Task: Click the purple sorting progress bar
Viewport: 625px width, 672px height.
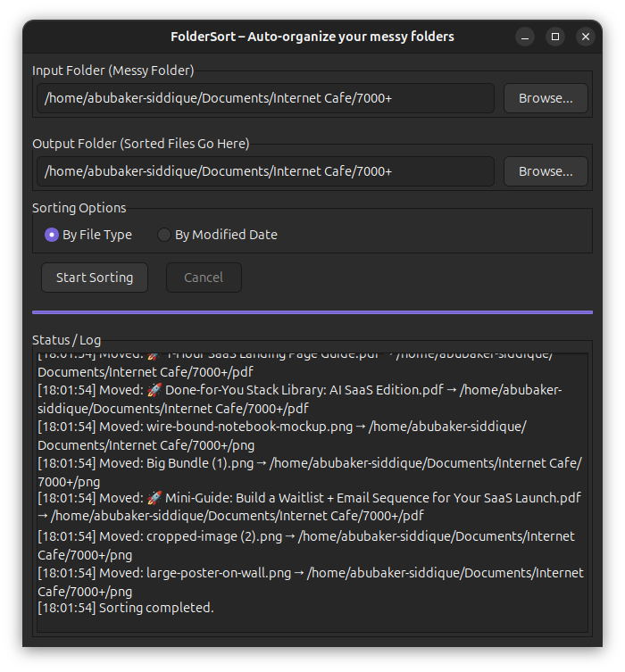Action: (x=312, y=312)
